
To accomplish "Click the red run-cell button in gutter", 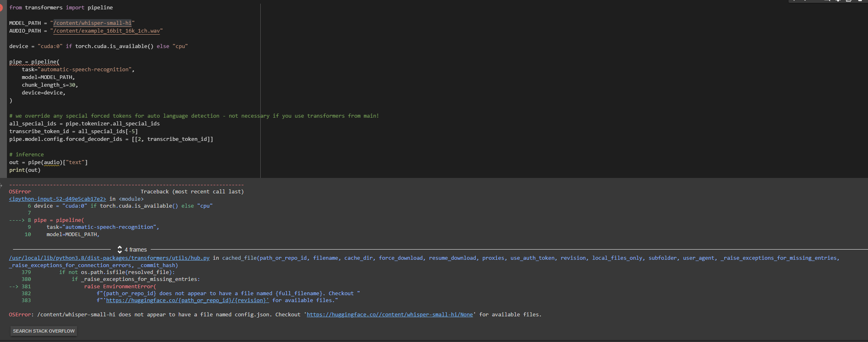I will pyautogui.click(x=1, y=8).
